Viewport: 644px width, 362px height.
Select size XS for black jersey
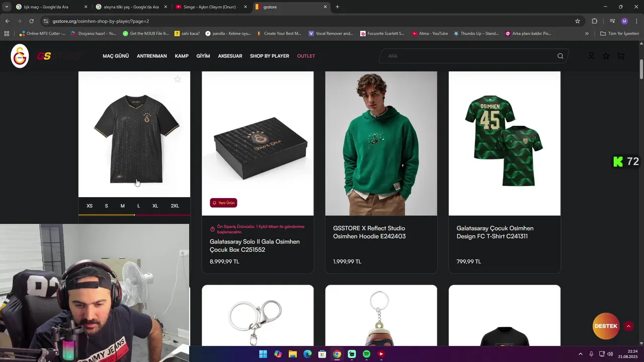point(90,206)
